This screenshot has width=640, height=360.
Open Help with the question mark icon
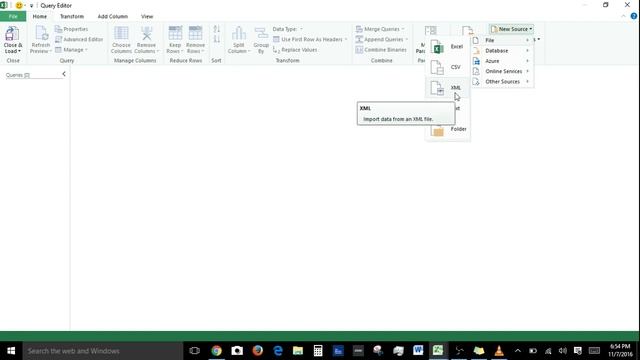click(633, 16)
